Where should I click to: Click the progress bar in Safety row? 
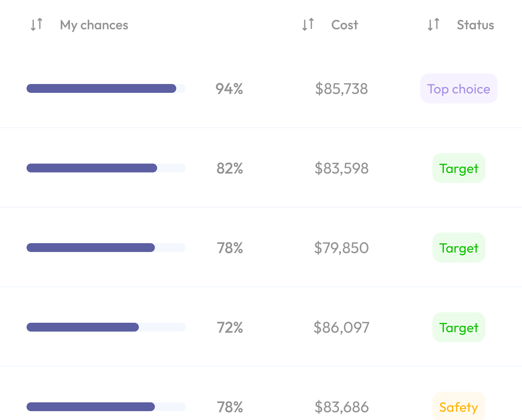pyautogui.click(x=106, y=407)
